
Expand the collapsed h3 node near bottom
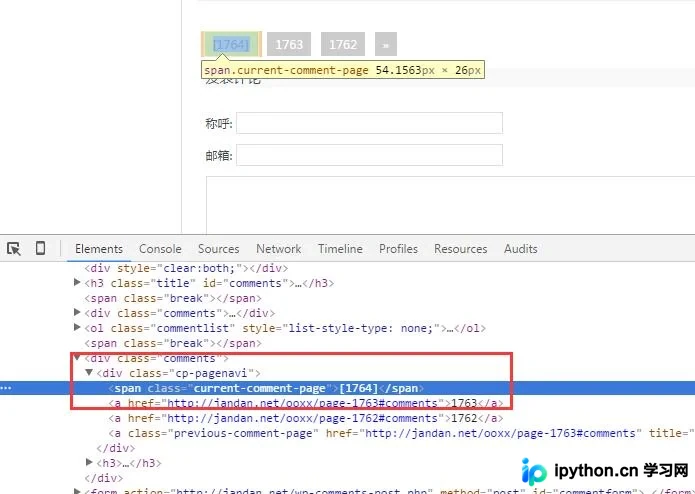[x=89, y=463]
